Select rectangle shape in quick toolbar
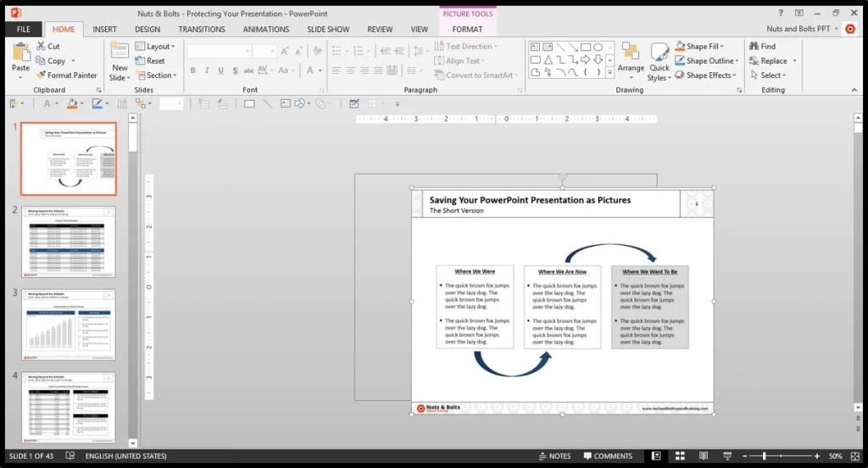868x468 pixels. pos(249,103)
